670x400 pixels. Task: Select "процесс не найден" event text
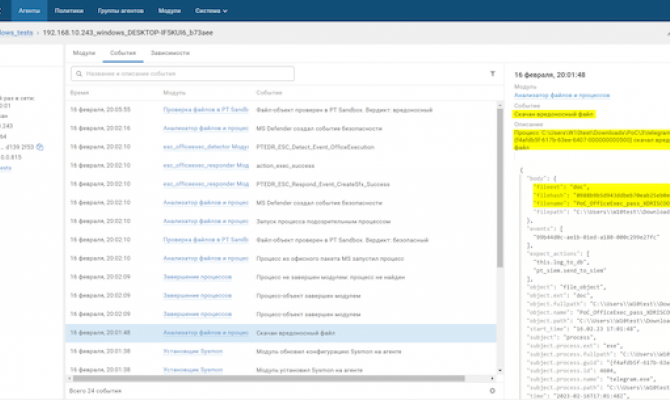point(330,277)
